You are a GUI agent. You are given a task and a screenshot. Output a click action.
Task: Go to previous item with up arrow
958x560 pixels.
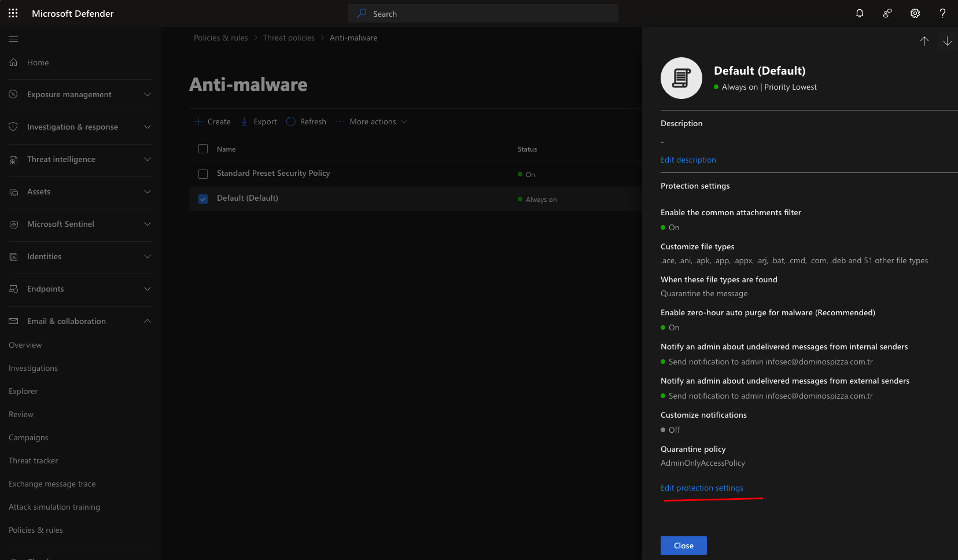(x=924, y=41)
